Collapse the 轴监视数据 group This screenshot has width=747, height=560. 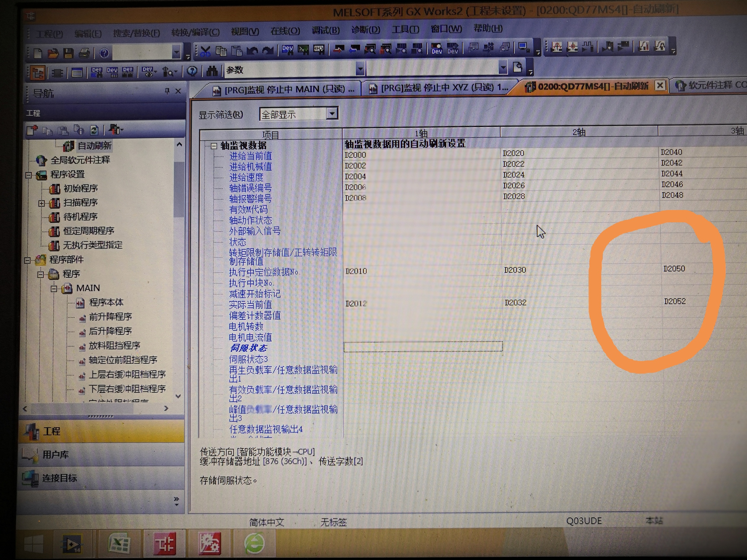click(214, 146)
